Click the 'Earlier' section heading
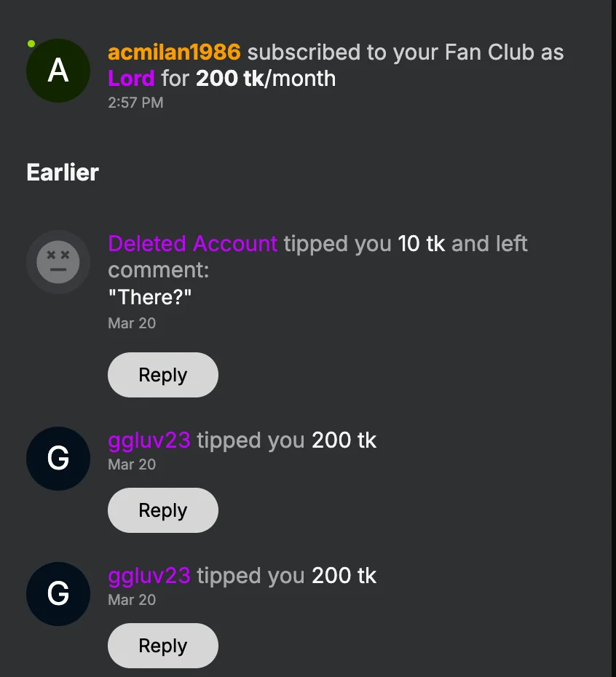 pyautogui.click(x=63, y=173)
